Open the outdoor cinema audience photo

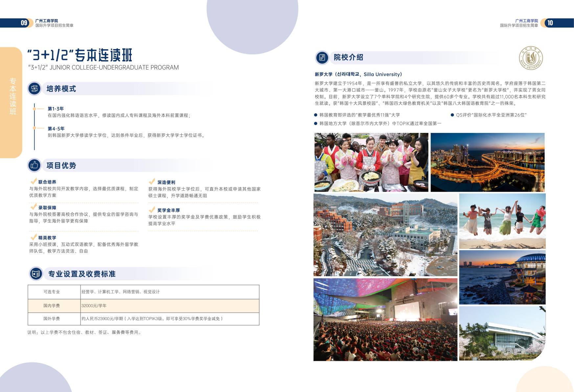tap(385, 320)
